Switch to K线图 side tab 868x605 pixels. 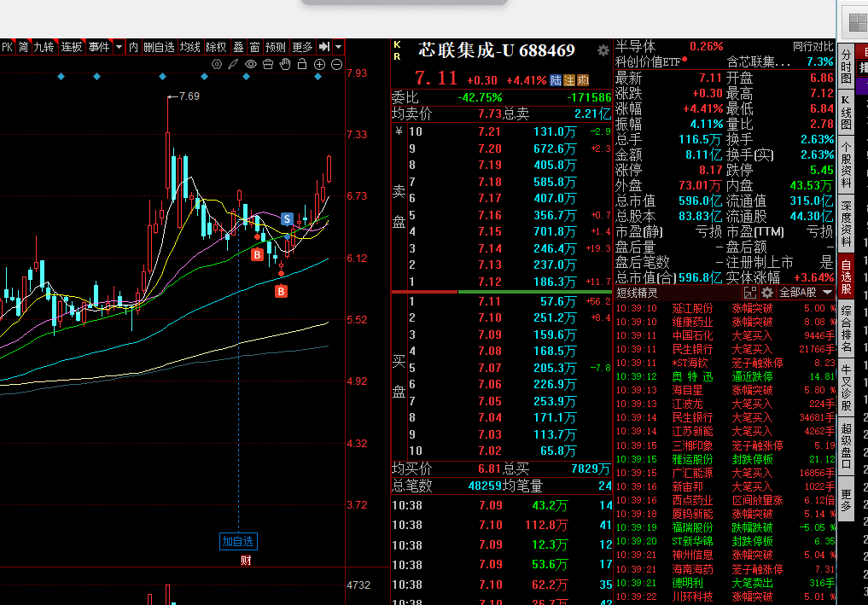point(847,113)
